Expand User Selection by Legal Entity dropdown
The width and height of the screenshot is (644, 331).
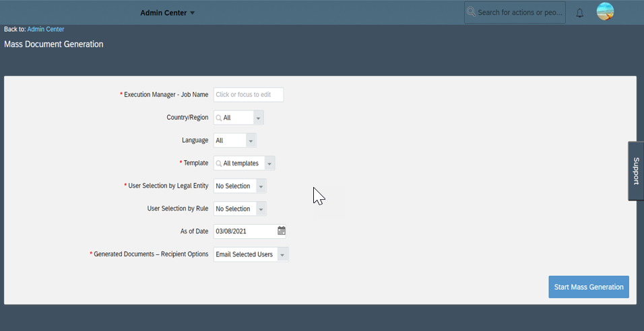261,186
